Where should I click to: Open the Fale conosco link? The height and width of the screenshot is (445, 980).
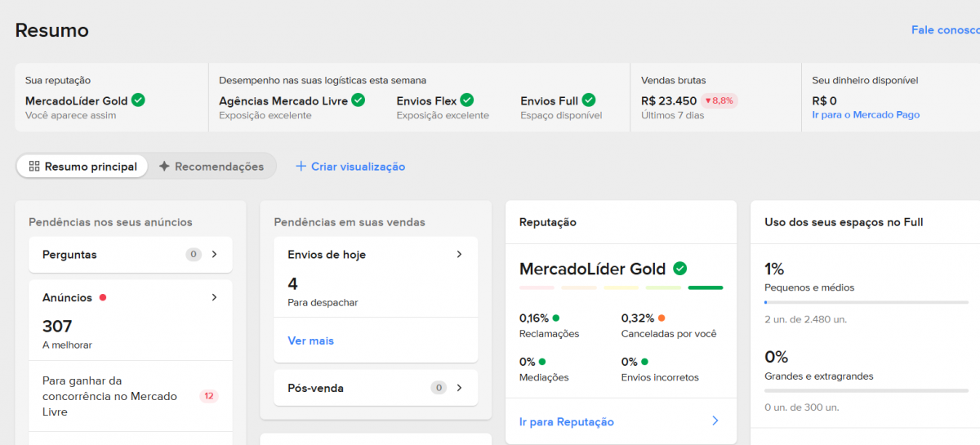[946, 29]
